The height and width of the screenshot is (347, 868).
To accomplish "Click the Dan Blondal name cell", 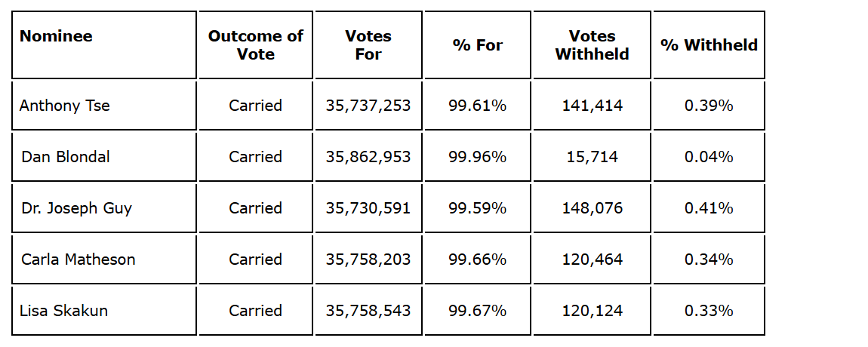I will click(x=66, y=157).
